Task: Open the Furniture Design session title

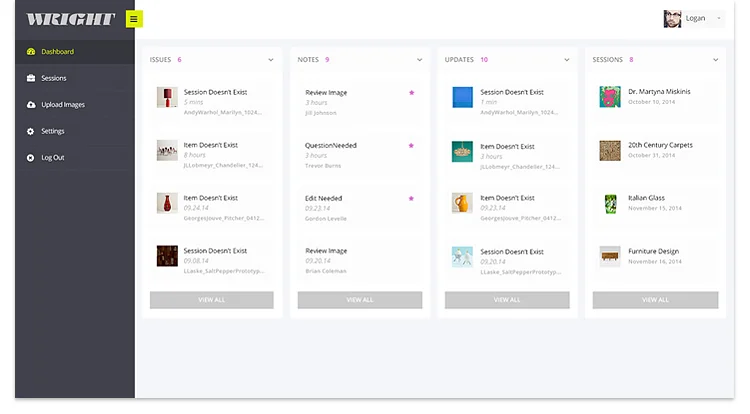Action: [x=653, y=251]
